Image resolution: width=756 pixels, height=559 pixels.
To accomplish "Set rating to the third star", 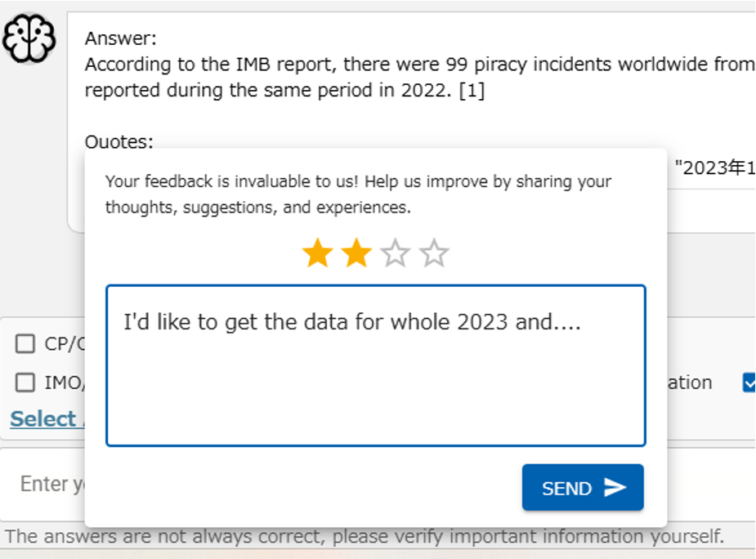I will point(396,254).
